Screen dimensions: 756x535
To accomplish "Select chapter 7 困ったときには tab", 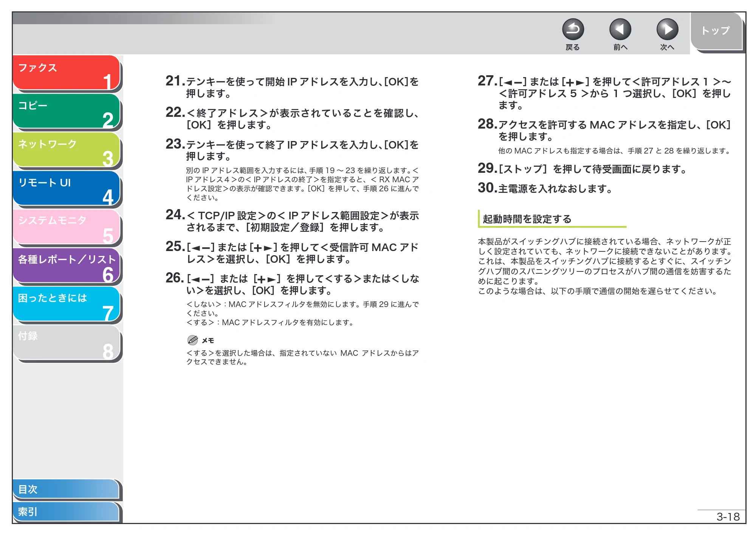I will (x=66, y=304).
